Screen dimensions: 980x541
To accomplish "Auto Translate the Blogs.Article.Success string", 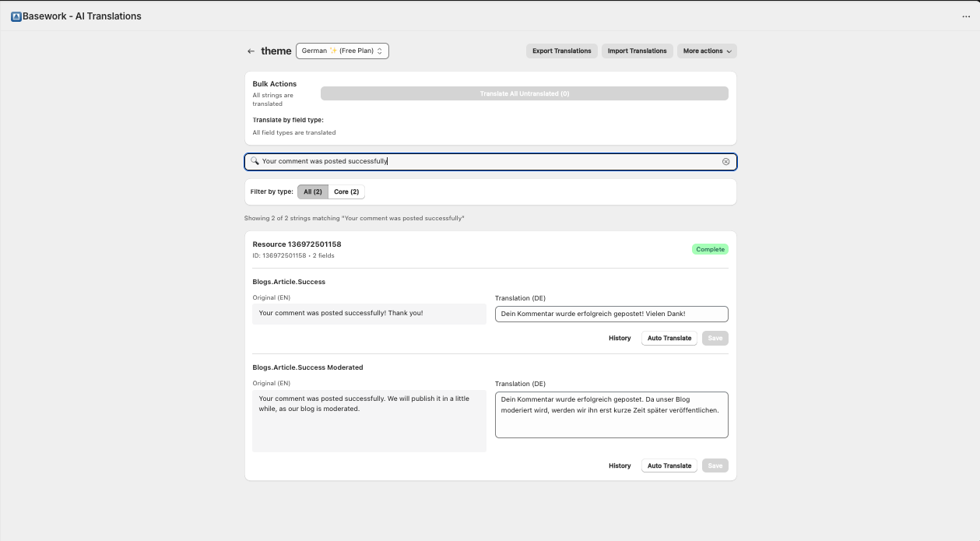I will pos(669,339).
